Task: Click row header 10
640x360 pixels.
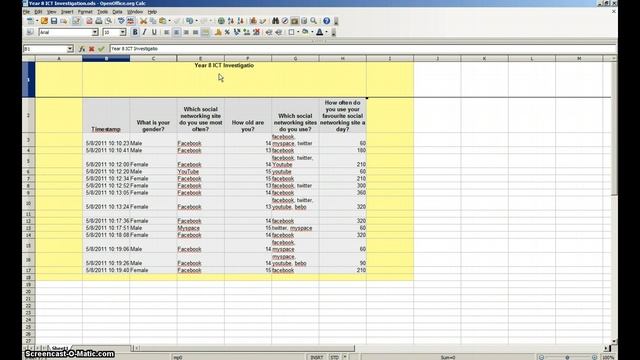Action: point(28,203)
